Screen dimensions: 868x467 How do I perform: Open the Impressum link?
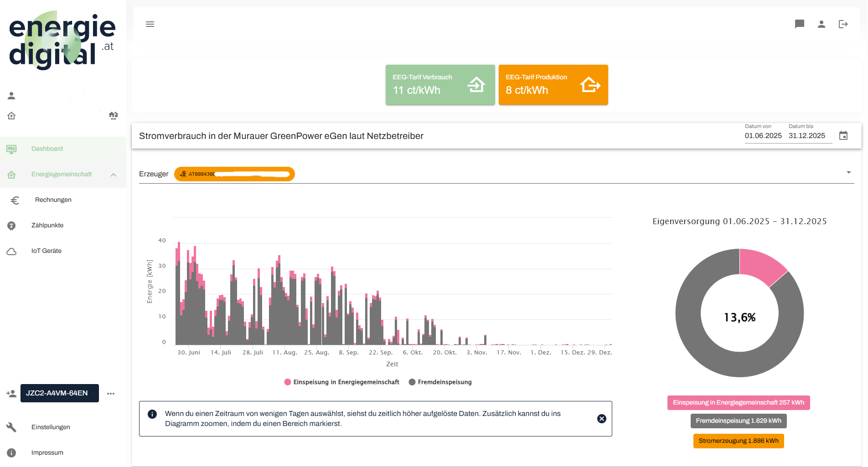[47, 452]
